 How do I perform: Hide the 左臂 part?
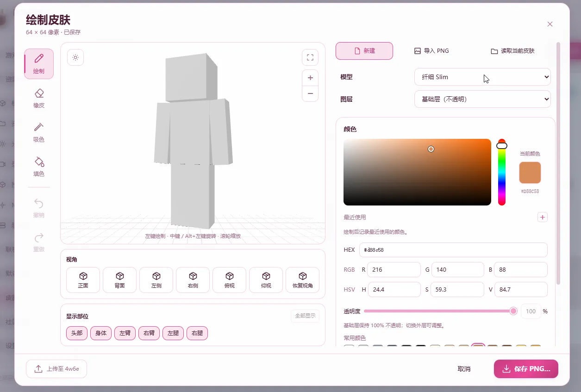(x=125, y=333)
